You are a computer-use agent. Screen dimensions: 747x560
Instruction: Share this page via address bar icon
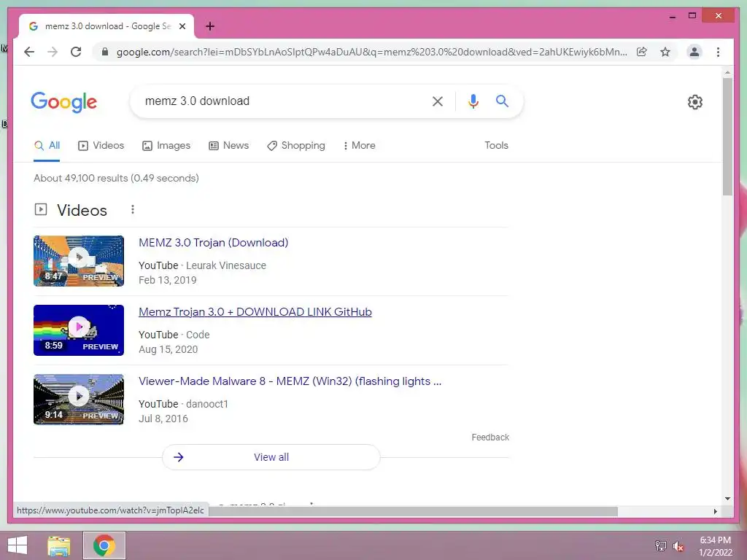point(642,52)
